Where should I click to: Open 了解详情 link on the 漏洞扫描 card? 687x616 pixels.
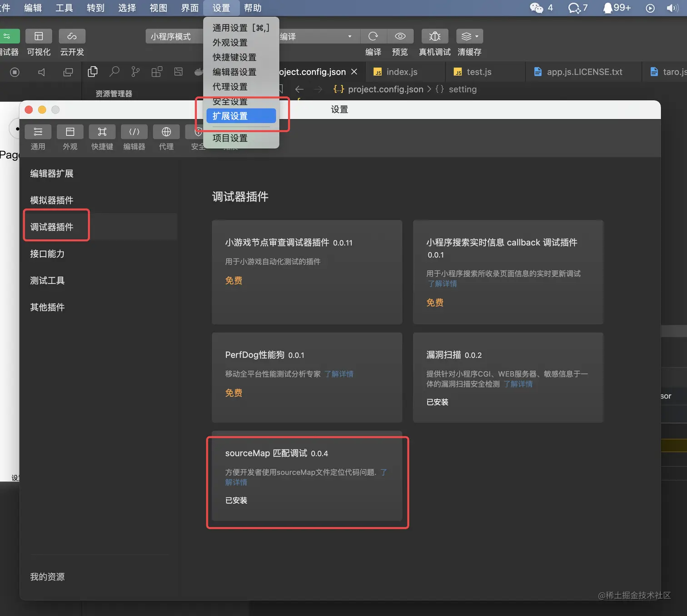pyautogui.click(x=518, y=384)
